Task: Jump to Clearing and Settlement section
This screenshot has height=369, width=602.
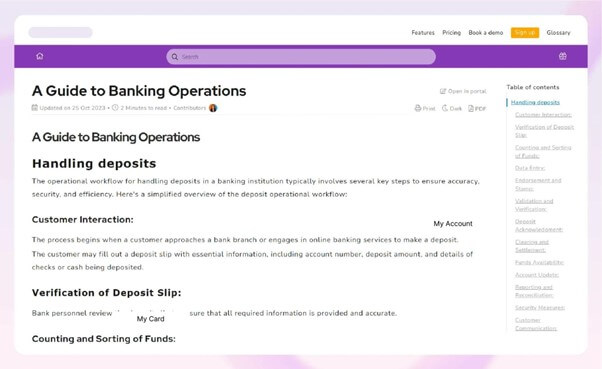Action: click(x=532, y=246)
